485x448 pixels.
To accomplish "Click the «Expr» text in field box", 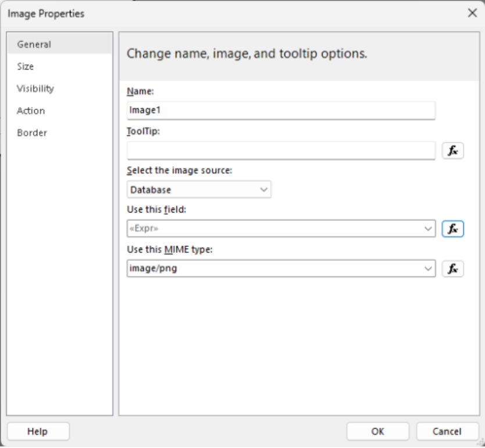I will (x=144, y=229).
